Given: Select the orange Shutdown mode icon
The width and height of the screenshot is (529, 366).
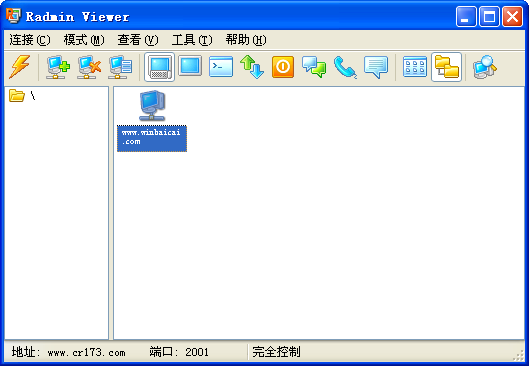Looking at the screenshot, I should 283,66.
